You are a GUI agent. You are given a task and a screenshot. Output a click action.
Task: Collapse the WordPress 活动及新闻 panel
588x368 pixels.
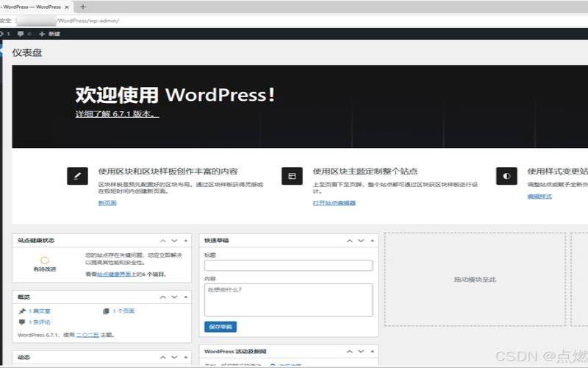click(x=373, y=352)
